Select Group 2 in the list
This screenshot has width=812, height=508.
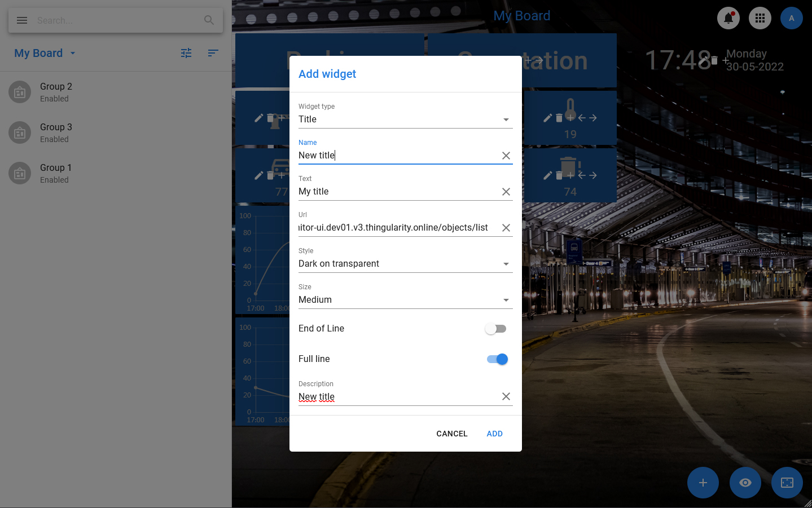click(56, 92)
